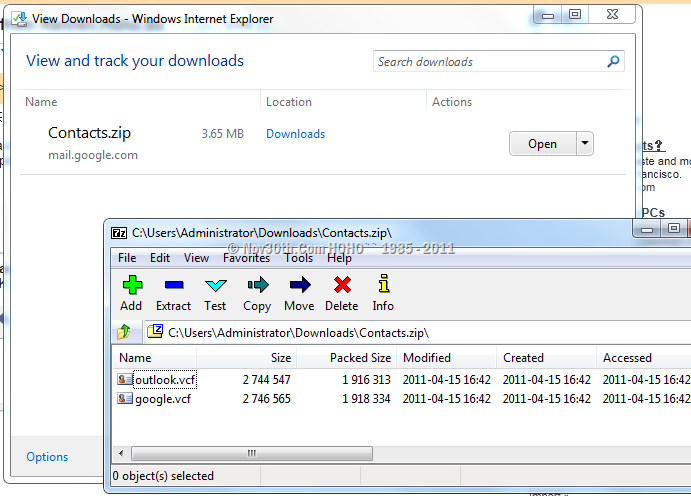Select the google.vcf file name
Screen dimensions: 691x496
click(x=163, y=399)
